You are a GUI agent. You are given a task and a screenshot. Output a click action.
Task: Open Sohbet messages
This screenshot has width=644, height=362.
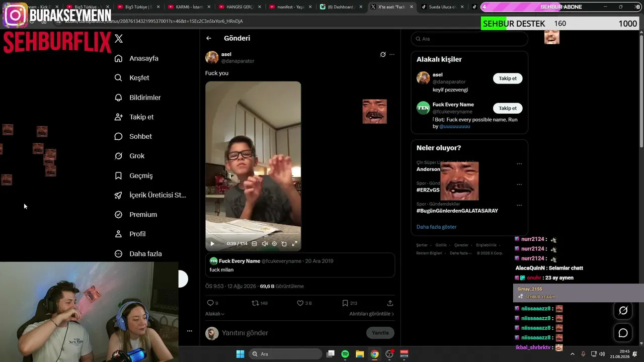tap(133, 136)
